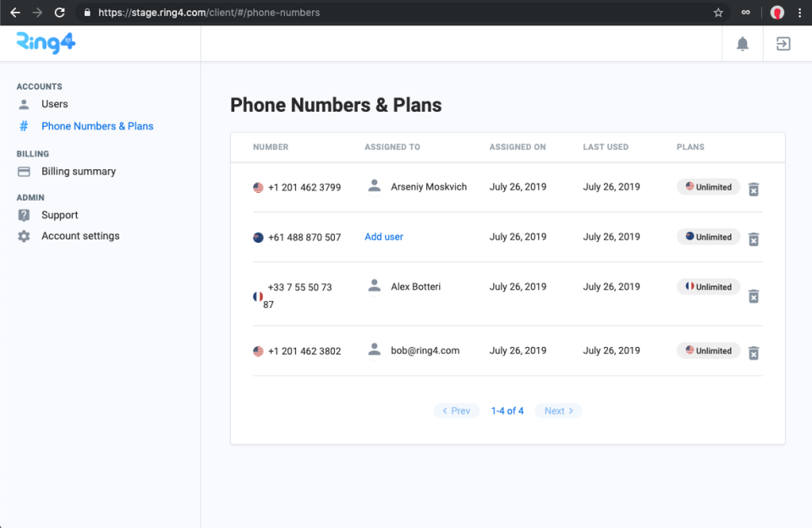Click the Support question mark icon

pos(23,214)
